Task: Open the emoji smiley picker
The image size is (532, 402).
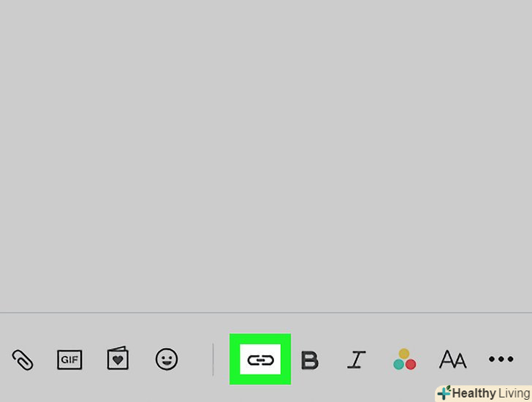Action: click(167, 359)
